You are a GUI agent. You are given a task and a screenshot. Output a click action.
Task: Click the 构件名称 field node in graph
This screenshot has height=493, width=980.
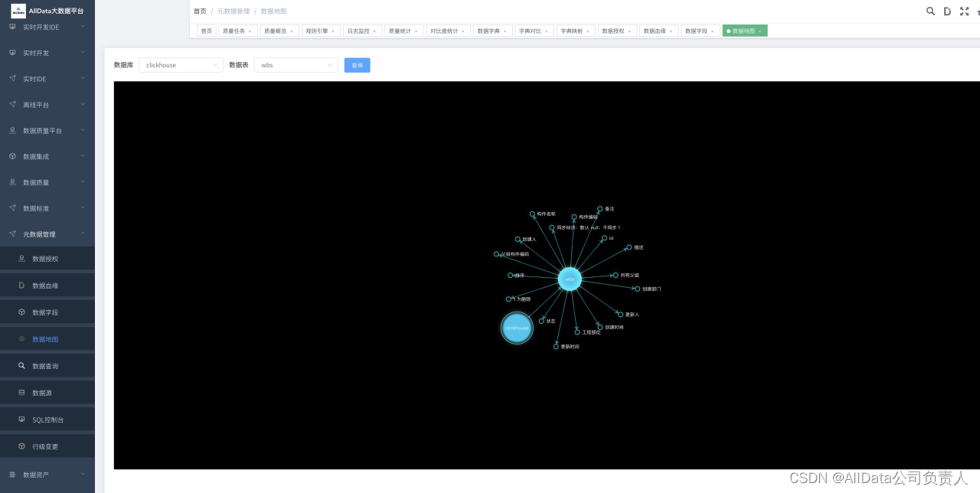click(532, 214)
